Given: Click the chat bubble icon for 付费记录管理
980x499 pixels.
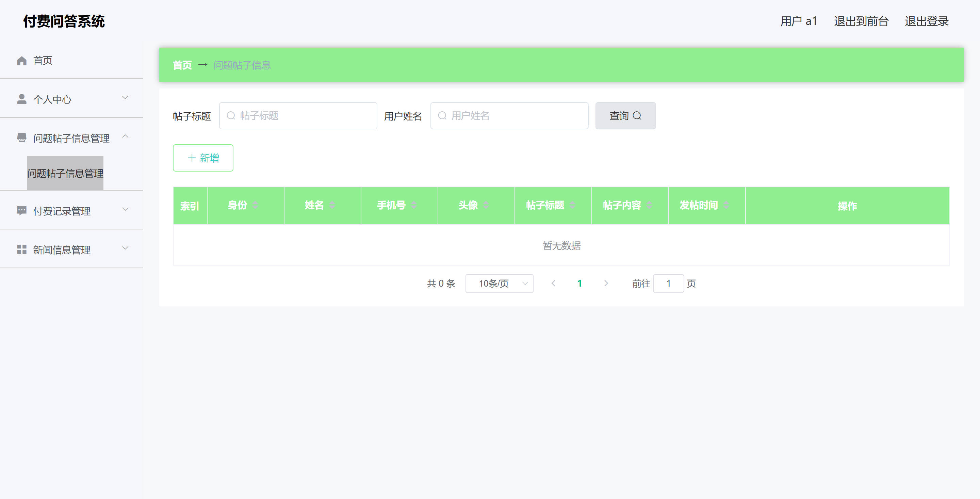Looking at the screenshot, I should coord(22,210).
